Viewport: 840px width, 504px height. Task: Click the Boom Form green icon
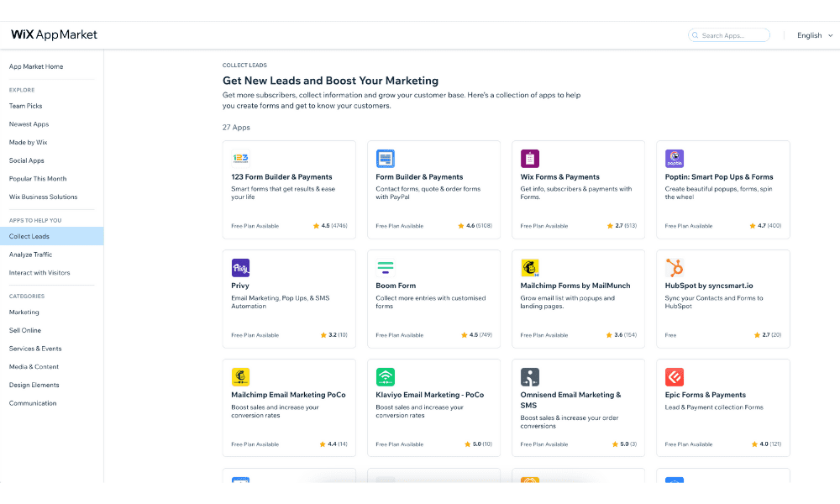tap(386, 268)
